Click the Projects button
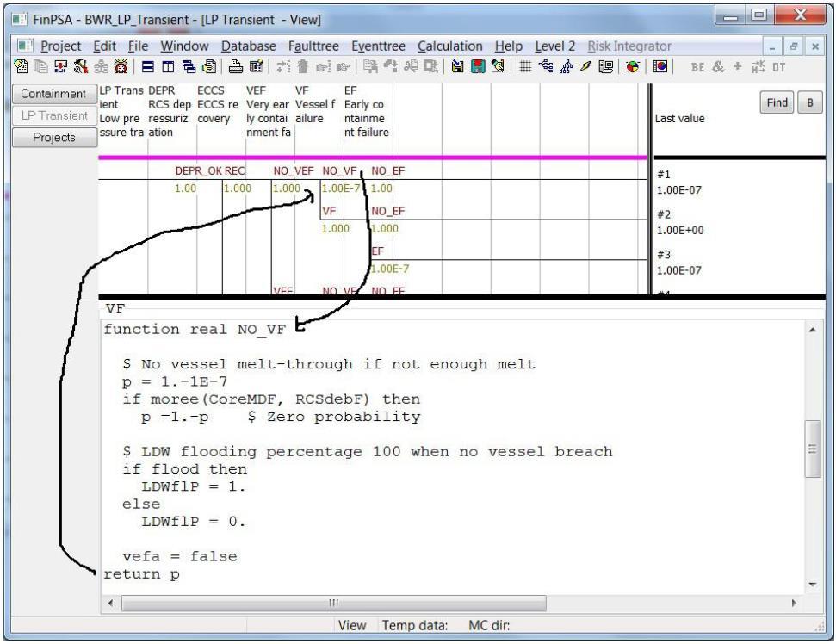Viewport: 836px width, 644px height. 54,138
